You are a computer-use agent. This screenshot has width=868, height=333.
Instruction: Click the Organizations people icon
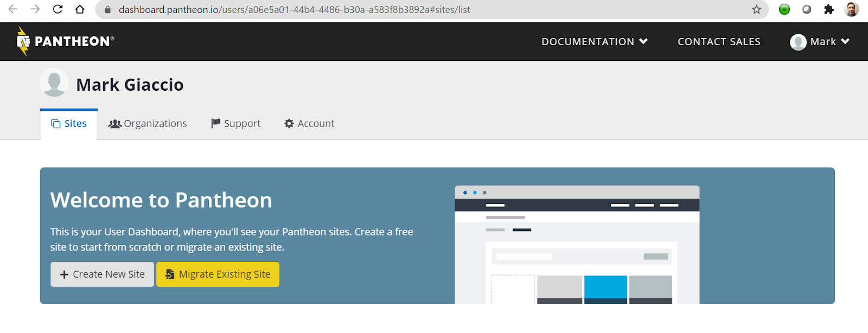pos(114,124)
